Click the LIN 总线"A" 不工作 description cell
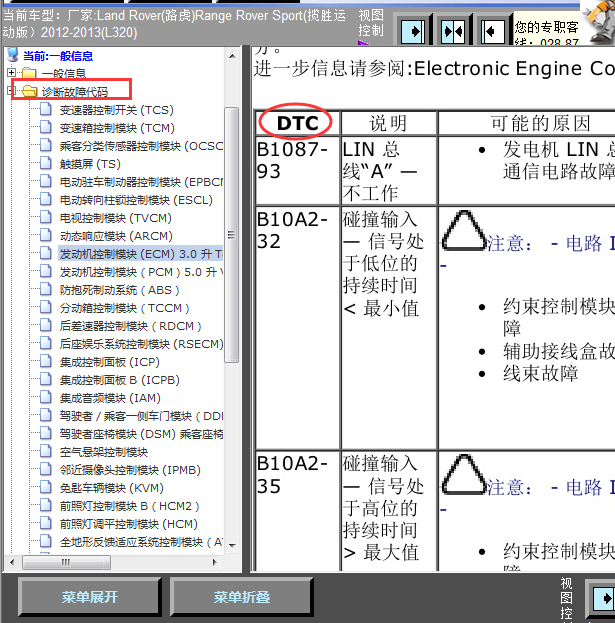The height and width of the screenshot is (623, 615). (389, 170)
